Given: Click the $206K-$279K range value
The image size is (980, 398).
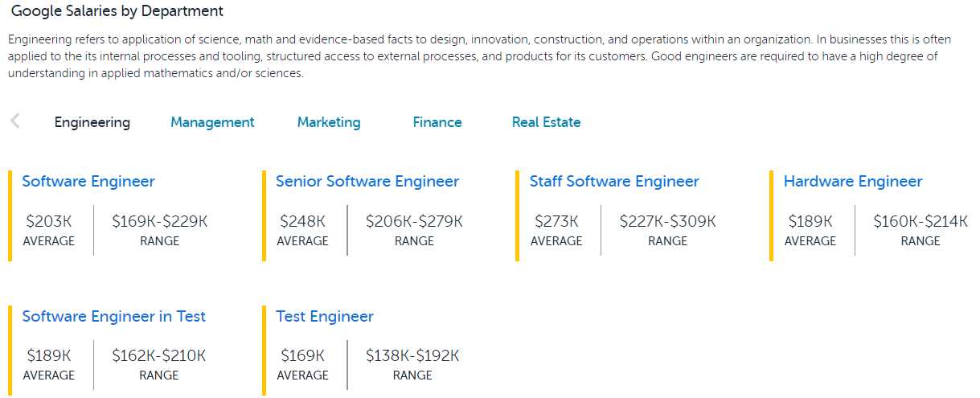Looking at the screenshot, I should point(414,221).
